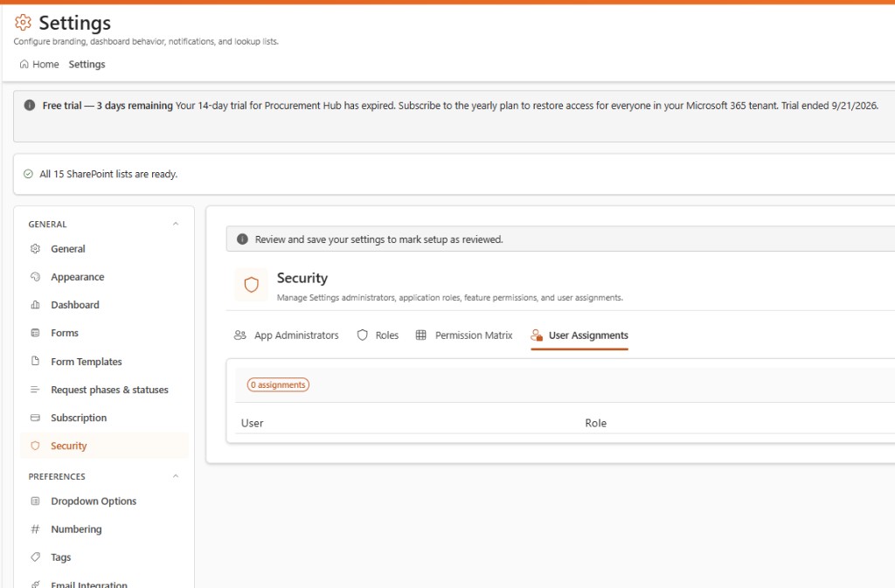Image resolution: width=895 pixels, height=588 pixels.
Task: Click the User column header
Action: tap(253, 423)
